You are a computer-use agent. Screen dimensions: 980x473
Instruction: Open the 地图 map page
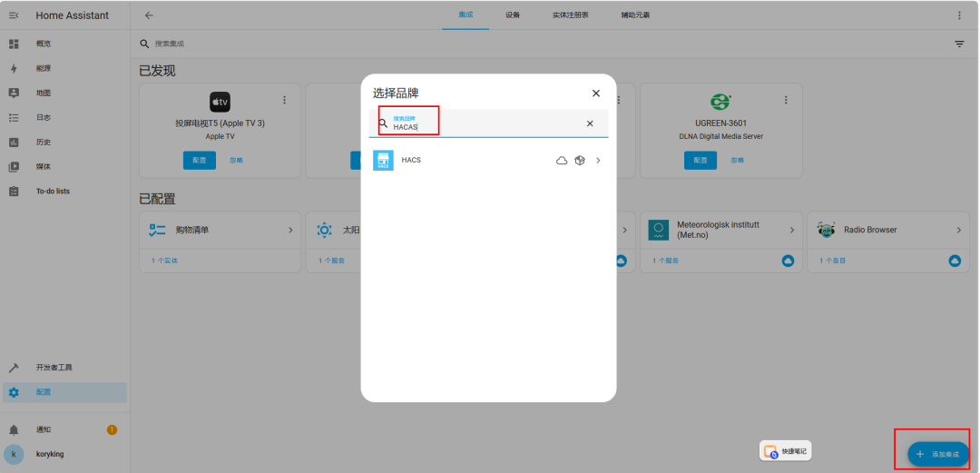(65, 93)
